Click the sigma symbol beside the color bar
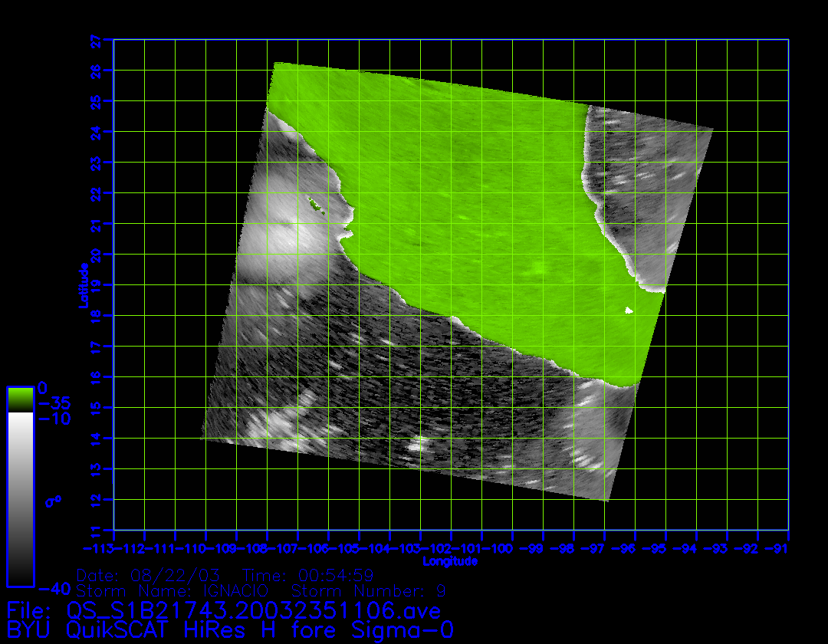This screenshot has width=828, height=644. click(53, 501)
